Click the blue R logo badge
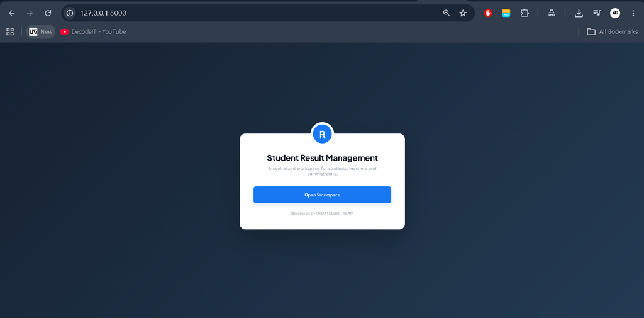This screenshot has width=644, height=318. pos(323,134)
